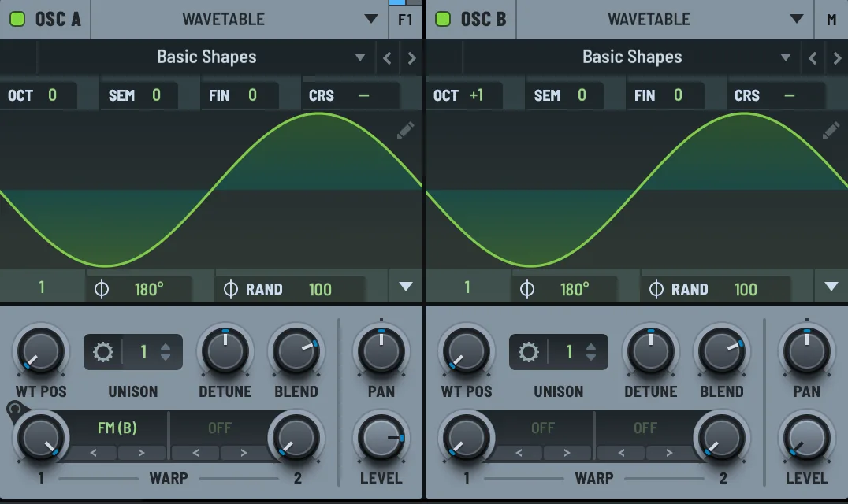Open the OSC A wavetable editor pencil
Screen dimensions: 848x504
pos(406,130)
